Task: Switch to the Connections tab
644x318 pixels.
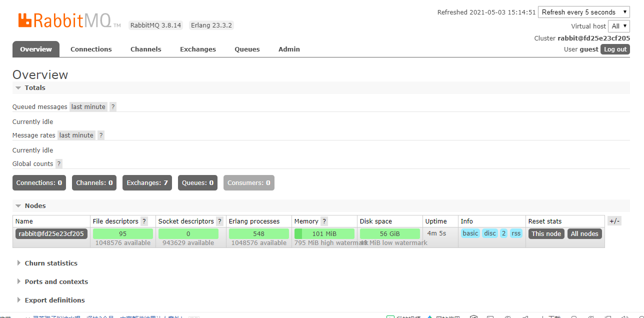Action: pos(91,49)
